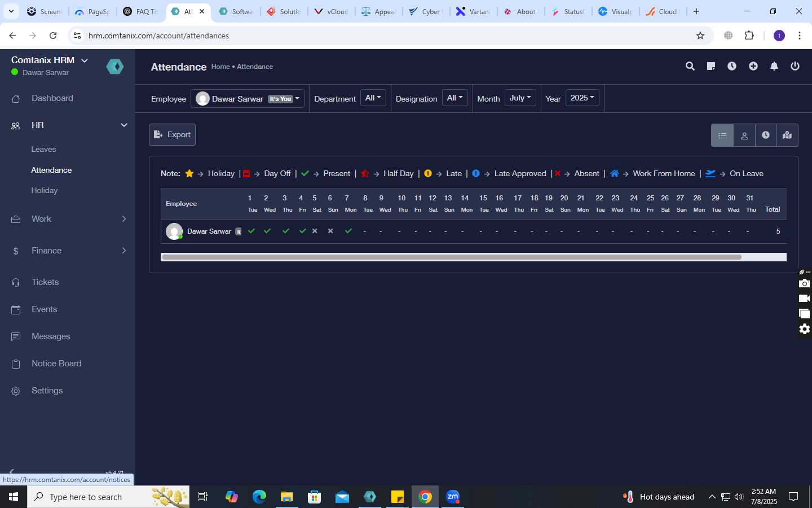Click the Windows search box
Viewport: 812px width, 508px height.
(x=108, y=497)
